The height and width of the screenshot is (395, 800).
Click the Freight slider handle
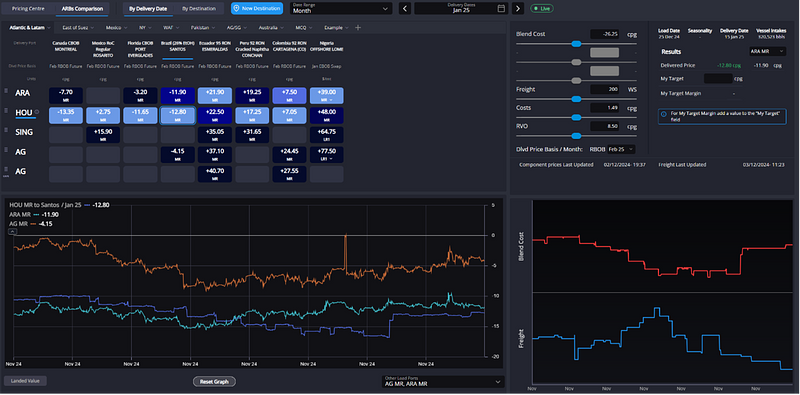pyautogui.click(x=576, y=99)
